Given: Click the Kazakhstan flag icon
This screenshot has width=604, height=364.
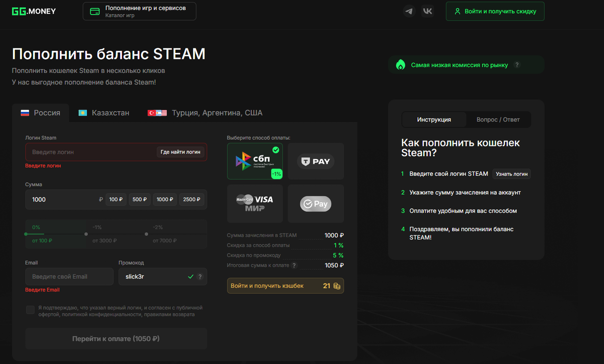Looking at the screenshot, I should 83,113.
